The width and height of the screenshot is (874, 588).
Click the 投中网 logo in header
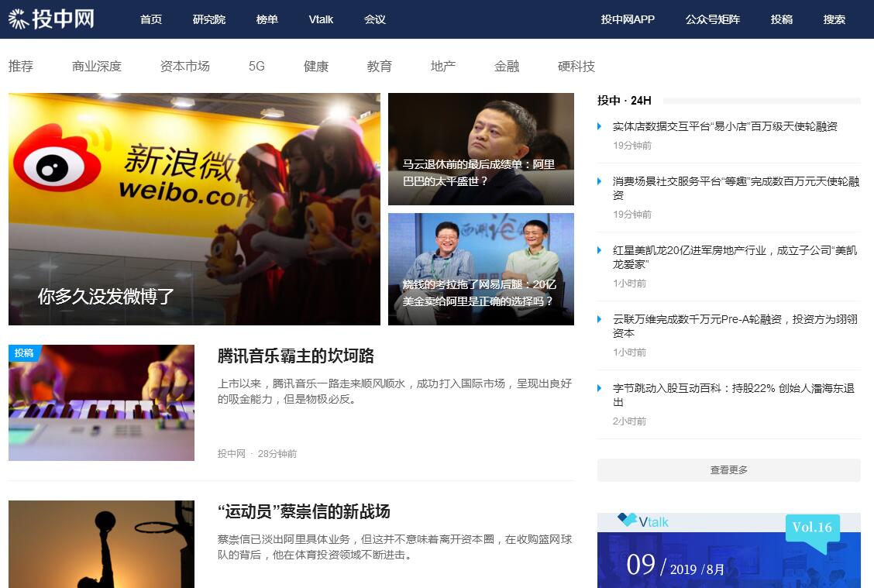pos(51,19)
